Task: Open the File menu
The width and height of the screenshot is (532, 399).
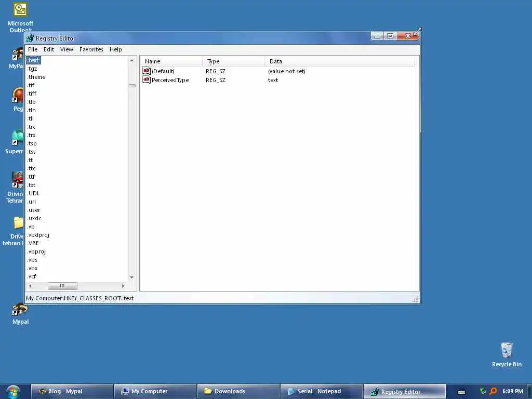Action: click(x=33, y=49)
